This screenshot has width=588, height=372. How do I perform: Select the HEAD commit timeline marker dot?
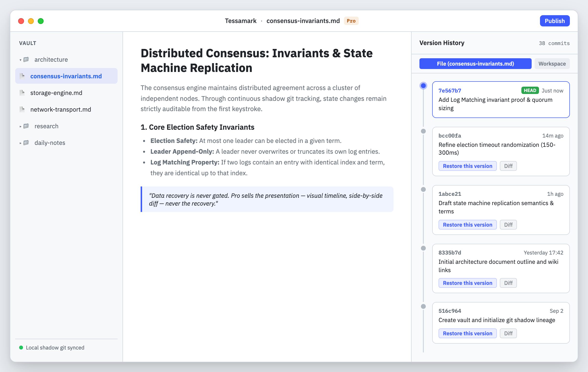pyautogui.click(x=423, y=86)
